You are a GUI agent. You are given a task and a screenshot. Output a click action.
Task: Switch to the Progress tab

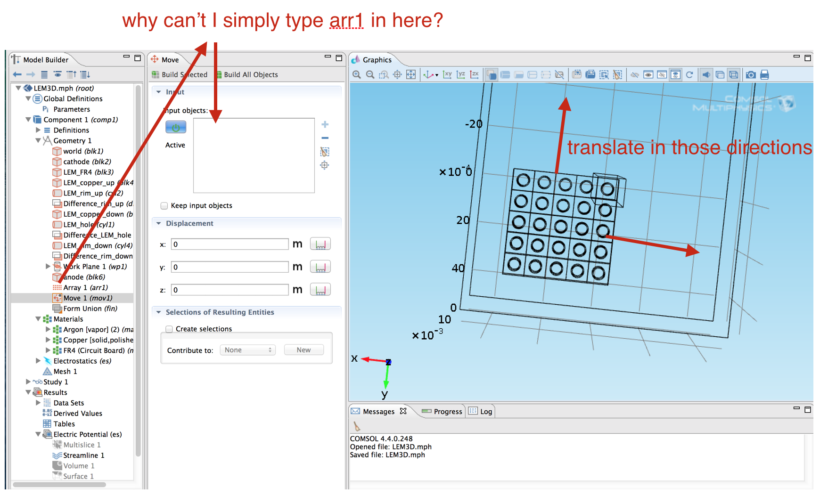443,411
